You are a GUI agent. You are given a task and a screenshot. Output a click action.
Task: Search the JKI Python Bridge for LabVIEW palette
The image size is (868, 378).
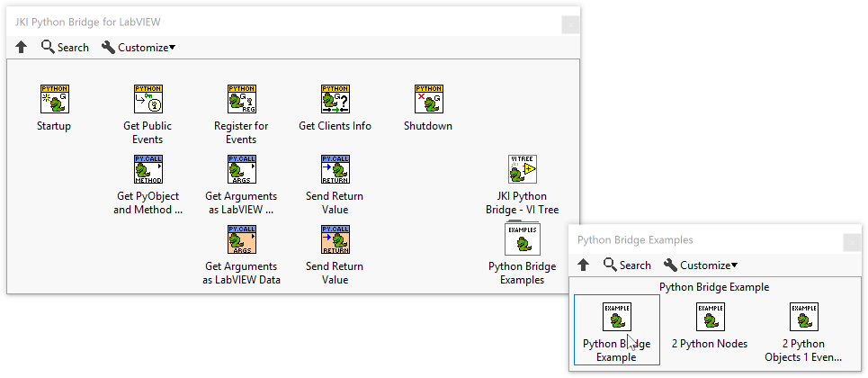coord(65,47)
